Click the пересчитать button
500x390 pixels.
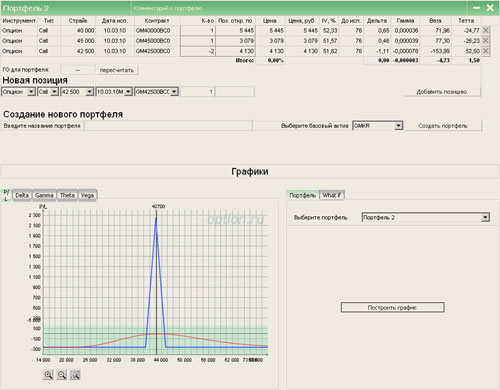coord(117,70)
